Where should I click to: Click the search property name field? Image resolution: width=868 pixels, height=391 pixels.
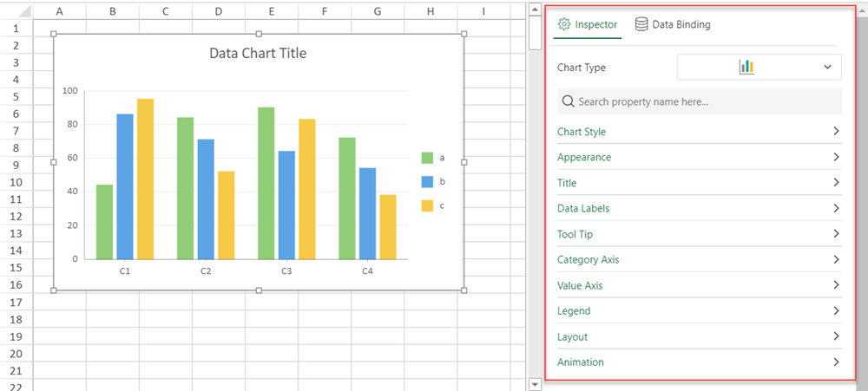pyautogui.click(x=699, y=101)
